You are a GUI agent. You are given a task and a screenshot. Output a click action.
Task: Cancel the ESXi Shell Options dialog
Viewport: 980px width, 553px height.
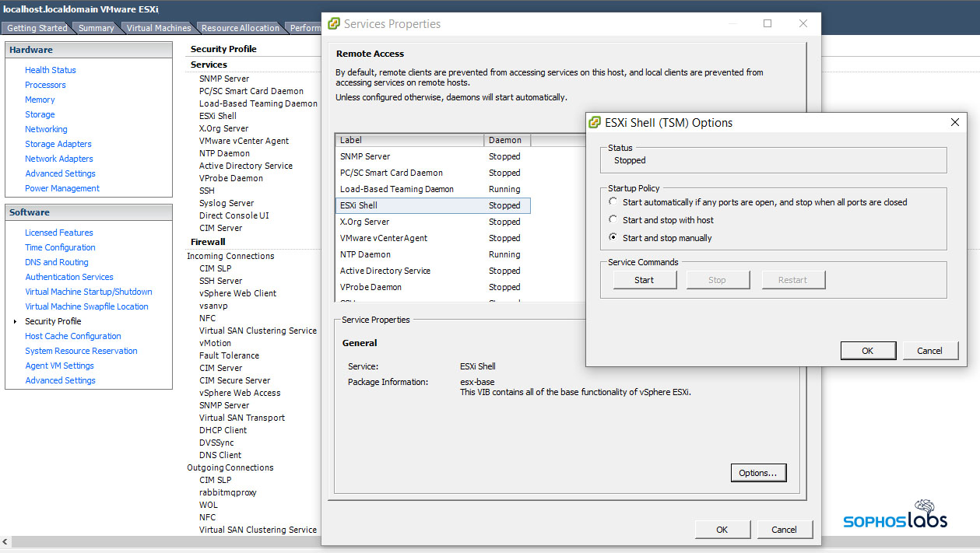pos(929,351)
